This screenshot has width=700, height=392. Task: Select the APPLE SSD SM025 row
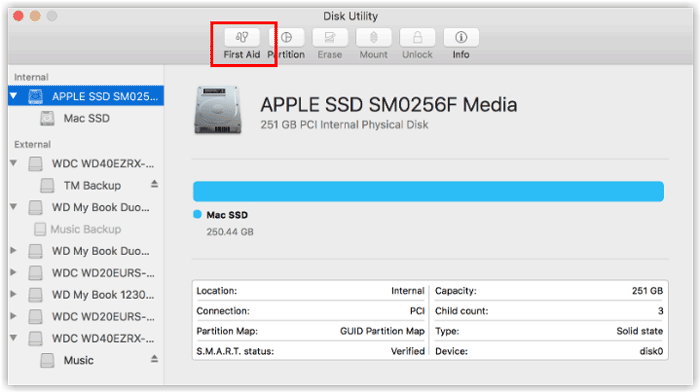point(86,96)
